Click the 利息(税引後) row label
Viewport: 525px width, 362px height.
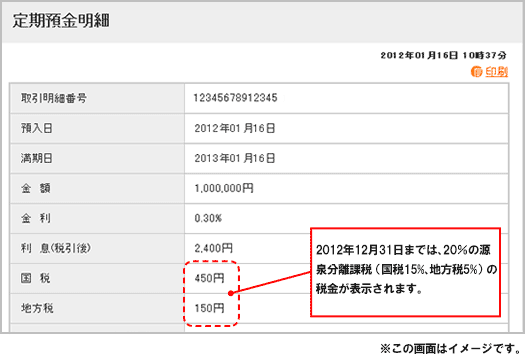click(x=56, y=248)
